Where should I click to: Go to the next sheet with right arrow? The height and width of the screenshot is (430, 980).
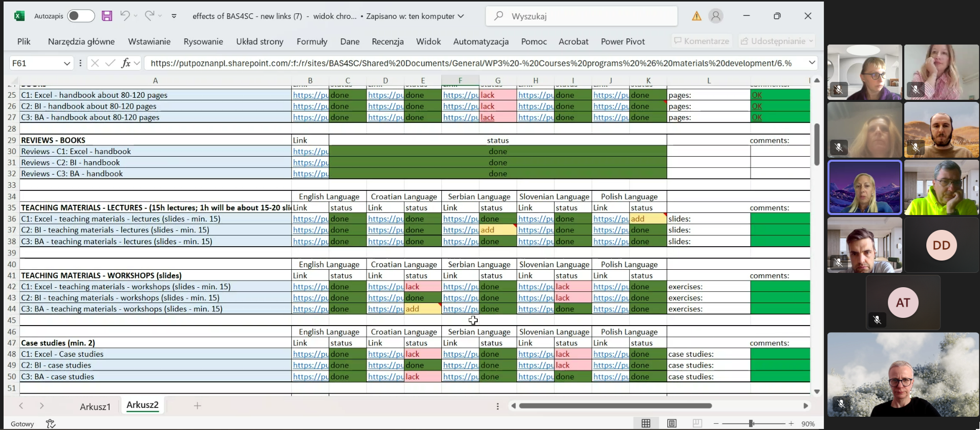point(41,405)
